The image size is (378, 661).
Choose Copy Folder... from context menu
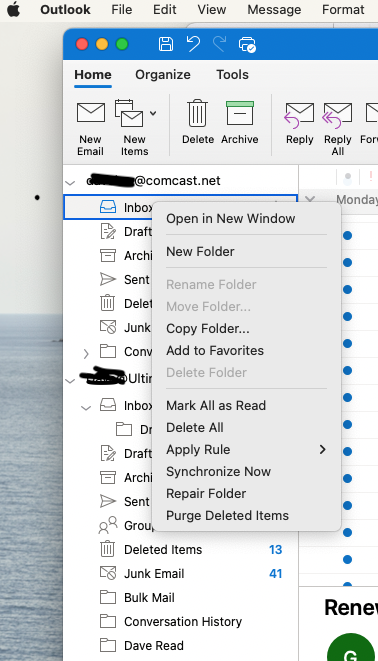(208, 328)
